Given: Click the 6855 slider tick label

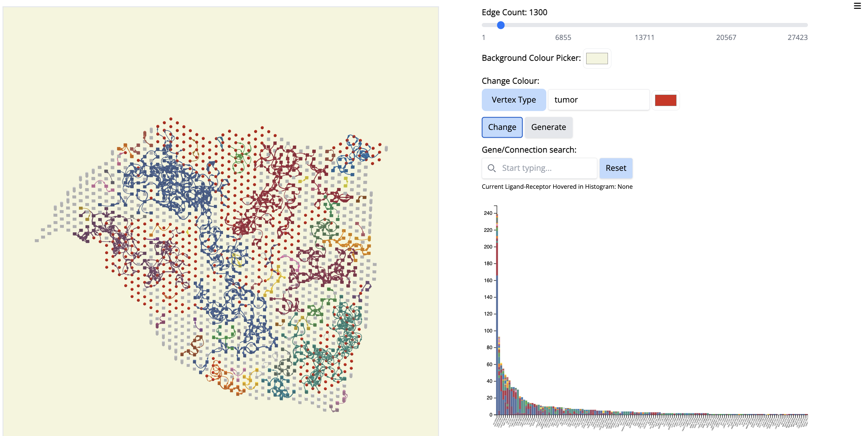Looking at the screenshot, I should tap(563, 37).
